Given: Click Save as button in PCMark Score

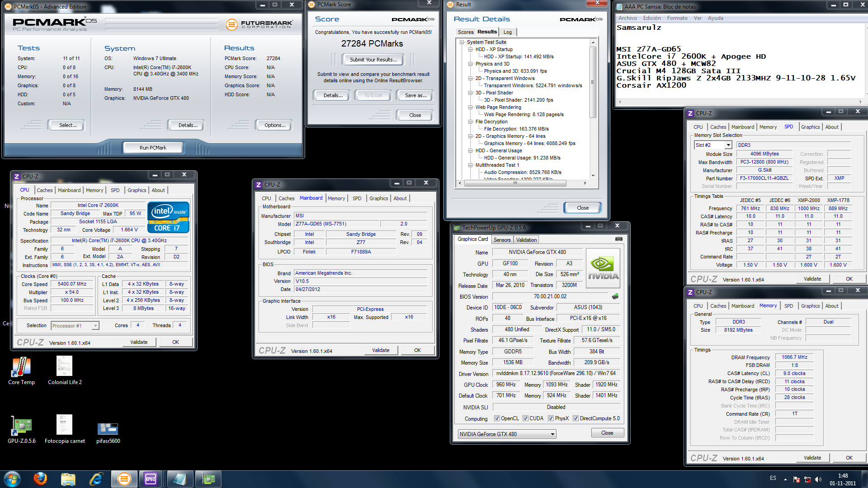Looking at the screenshot, I should point(415,95).
